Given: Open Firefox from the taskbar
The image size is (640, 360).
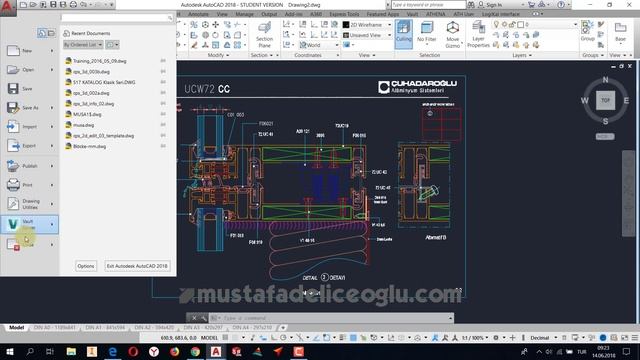Looking at the screenshot, I should click(x=174, y=351).
